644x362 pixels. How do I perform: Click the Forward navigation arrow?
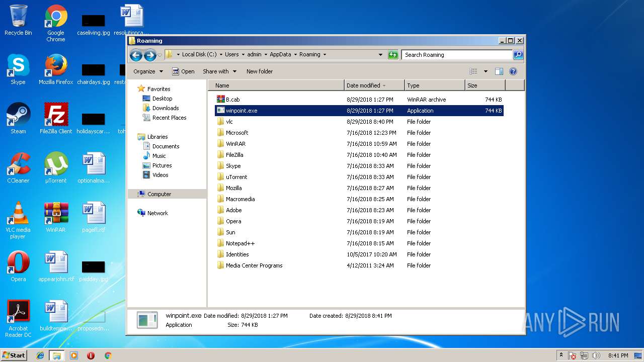click(150, 55)
